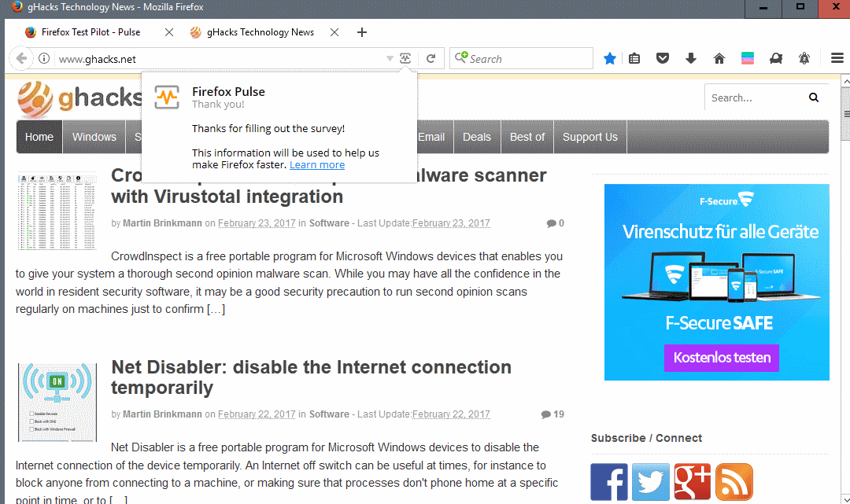This screenshot has width=850, height=504.
Task: Click the blue bookmark star icon
Action: [609, 58]
